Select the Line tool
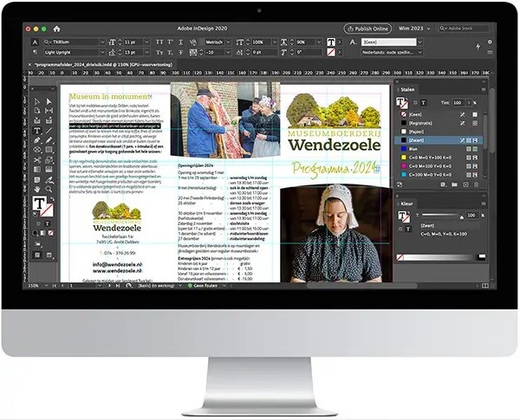This screenshot has height=420, width=520. (x=49, y=131)
